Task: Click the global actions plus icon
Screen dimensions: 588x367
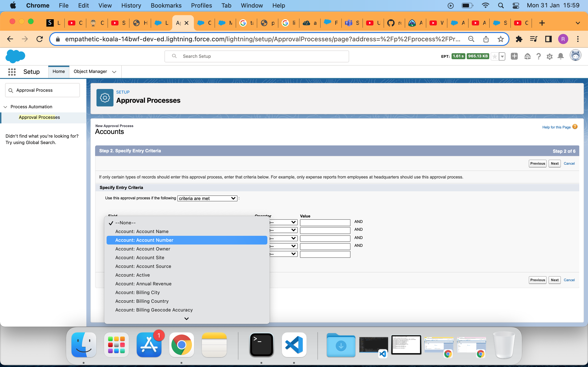Action: (x=514, y=56)
